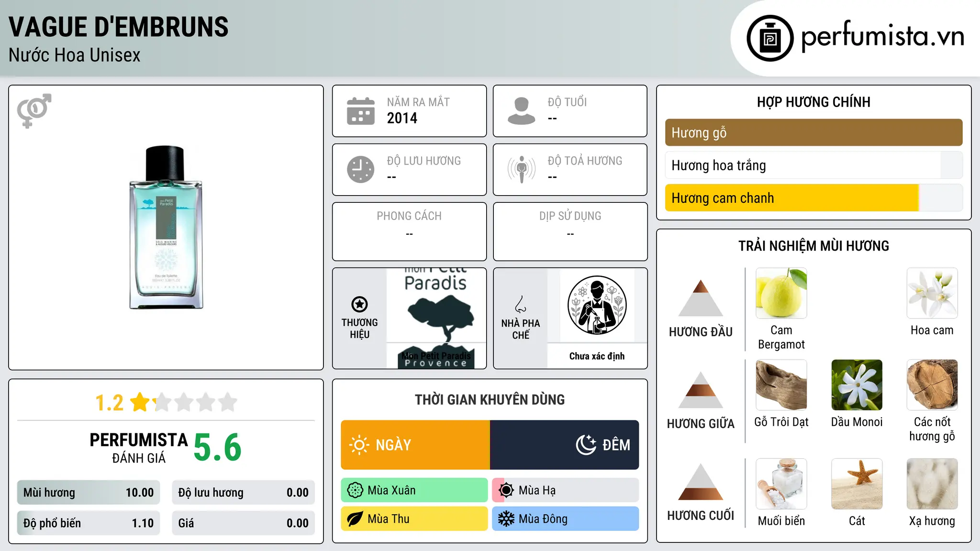Open the Dầu Monoi note image
The height and width of the screenshot is (551, 980).
click(x=857, y=385)
